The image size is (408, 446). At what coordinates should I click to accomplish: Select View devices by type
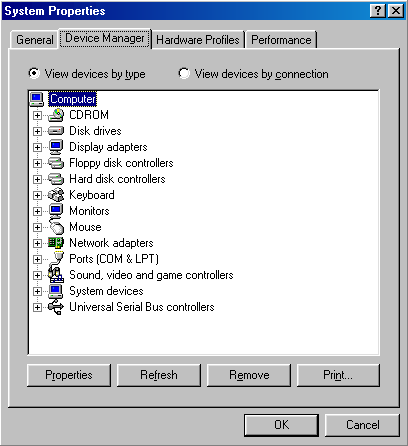click(x=86, y=73)
